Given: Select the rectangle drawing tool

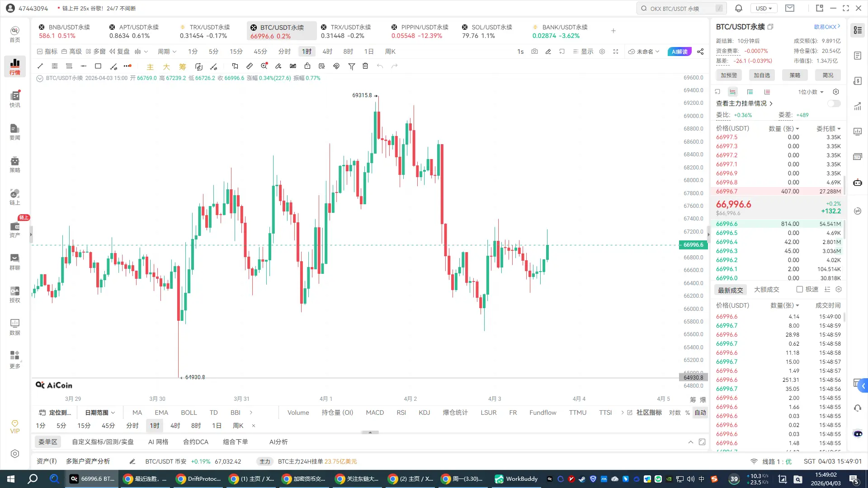Looking at the screenshot, I should pos(98,66).
